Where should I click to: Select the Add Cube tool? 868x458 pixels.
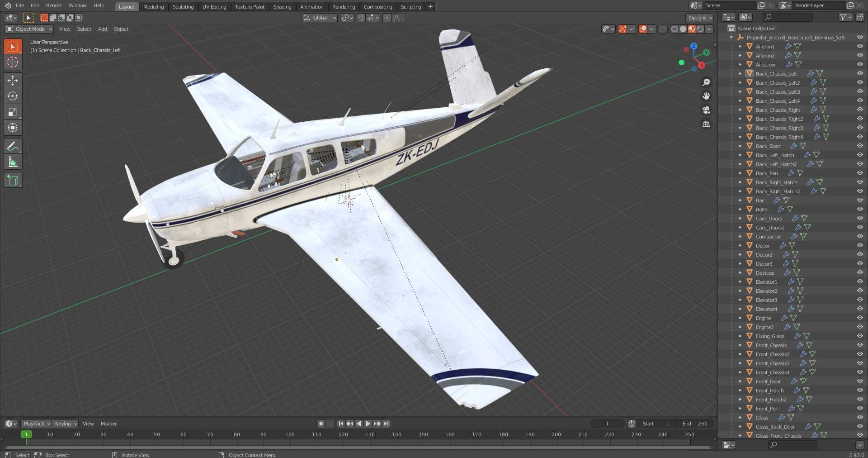click(x=13, y=180)
